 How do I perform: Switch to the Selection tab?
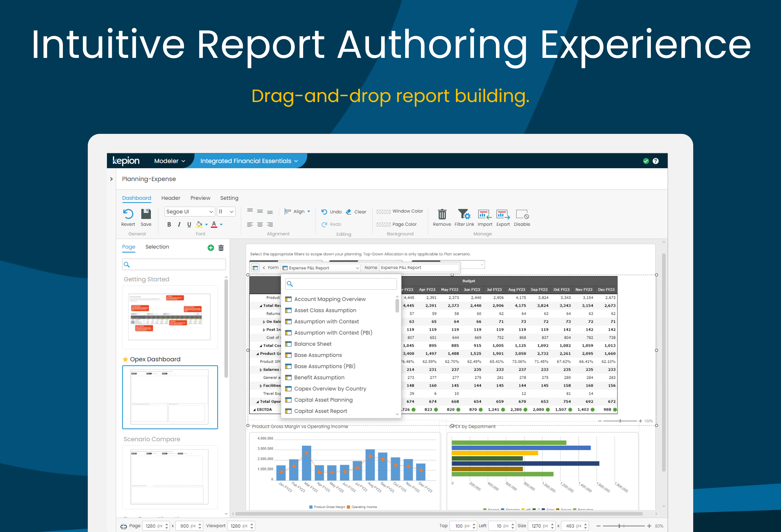click(x=157, y=247)
